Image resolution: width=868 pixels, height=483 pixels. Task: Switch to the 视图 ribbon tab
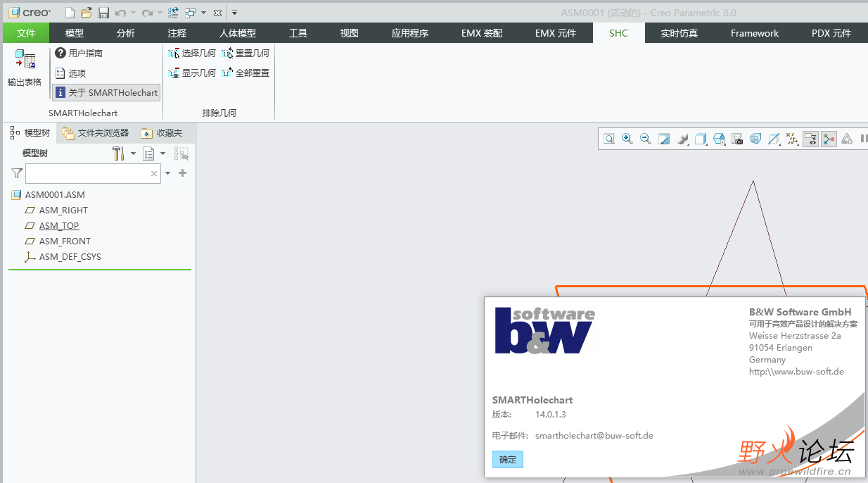(350, 33)
